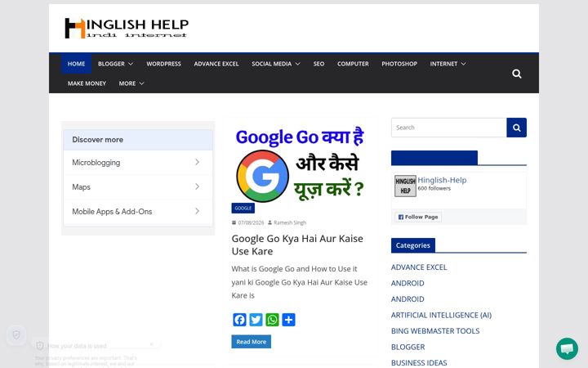The image size is (588, 368).
Task: Open the SEO menu item
Action: coord(318,64)
